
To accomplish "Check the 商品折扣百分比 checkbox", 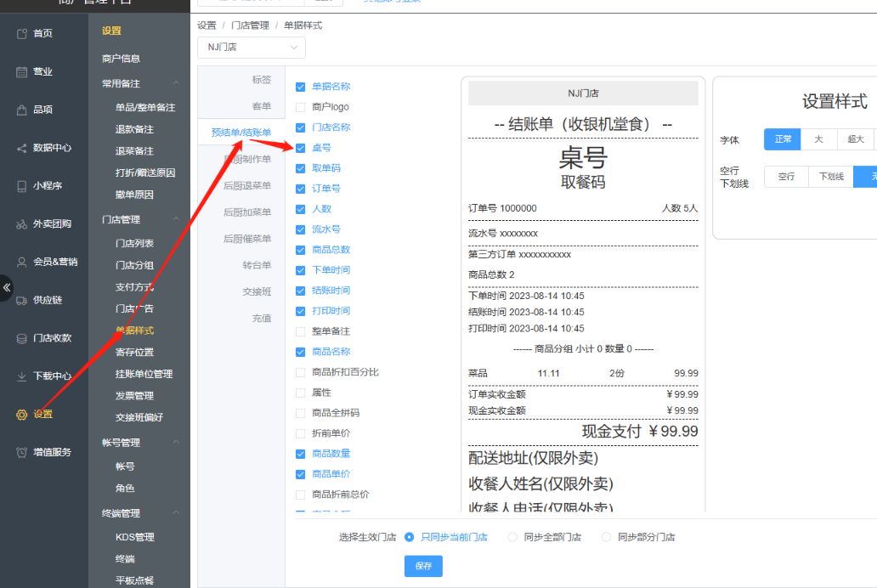I will click(300, 372).
